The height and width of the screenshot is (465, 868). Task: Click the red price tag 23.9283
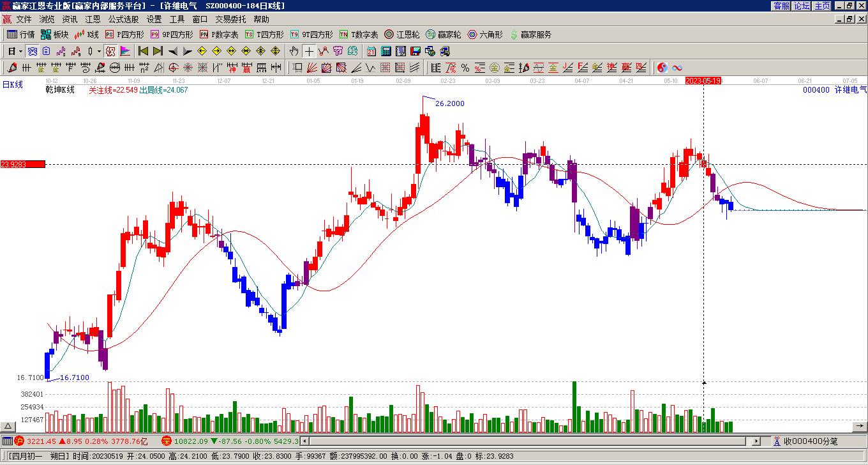point(22,164)
